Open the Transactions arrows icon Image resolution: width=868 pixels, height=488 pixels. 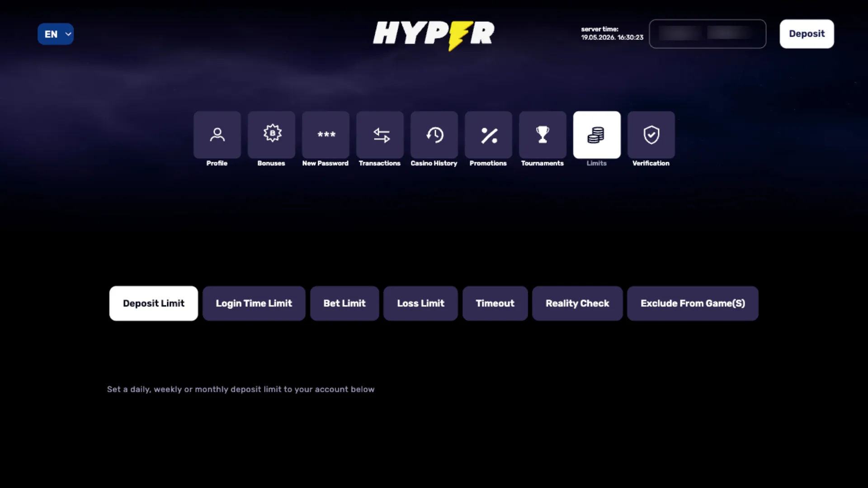(380, 135)
